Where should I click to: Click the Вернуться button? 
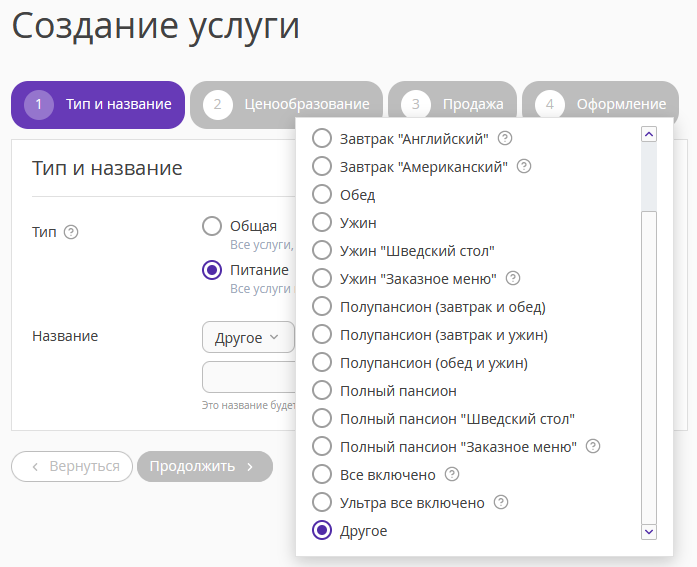72,467
